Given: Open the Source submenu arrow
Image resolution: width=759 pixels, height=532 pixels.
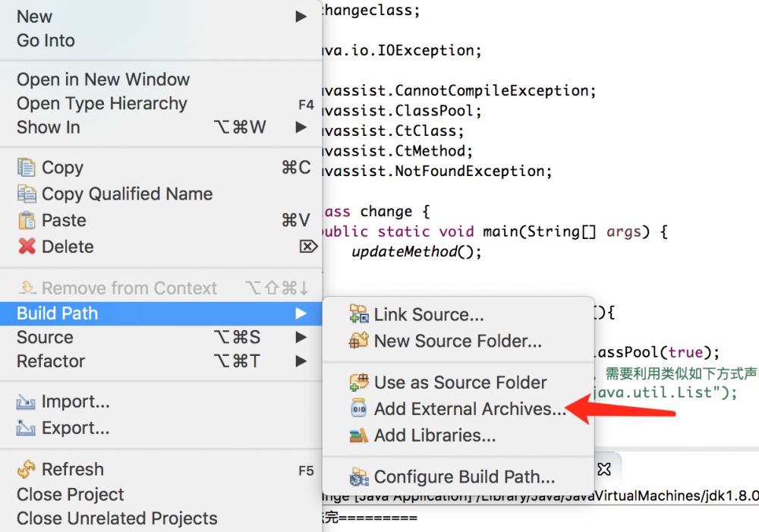Looking at the screenshot, I should click(x=301, y=338).
